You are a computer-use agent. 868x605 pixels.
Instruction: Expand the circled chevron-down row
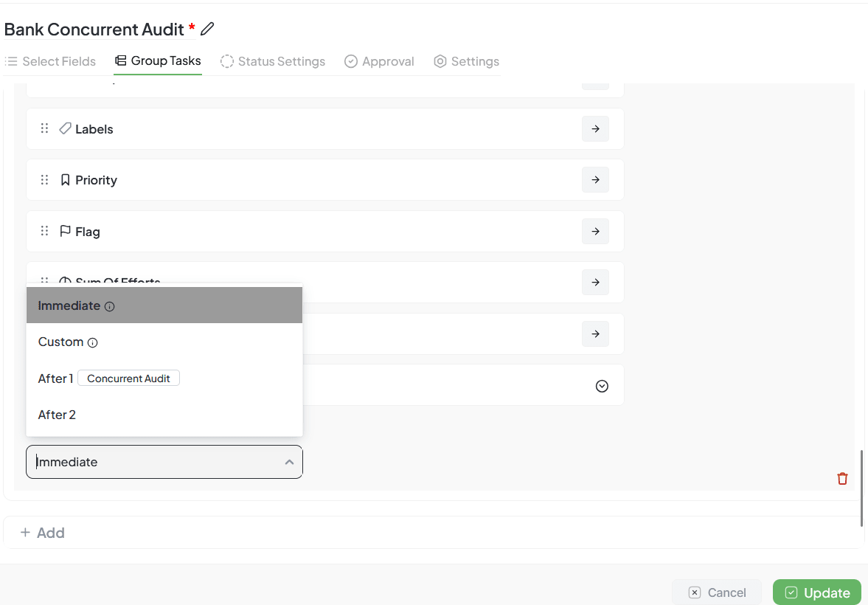pyautogui.click(x=602, y=386)
